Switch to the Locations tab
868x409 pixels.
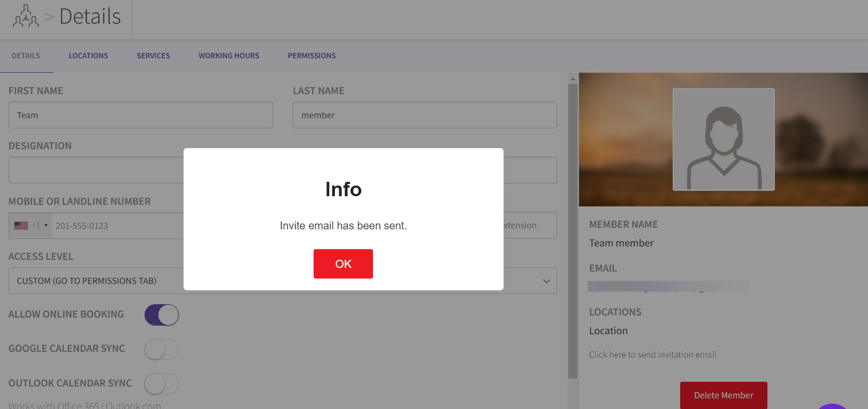pyautogui.click(x=88, y=56)
